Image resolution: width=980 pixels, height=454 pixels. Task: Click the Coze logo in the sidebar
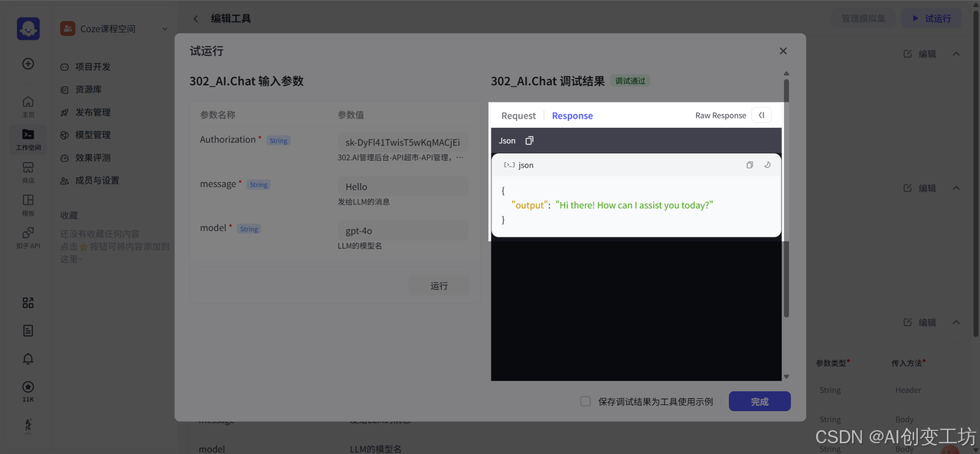pyautogui.click(x=28, y=28)
